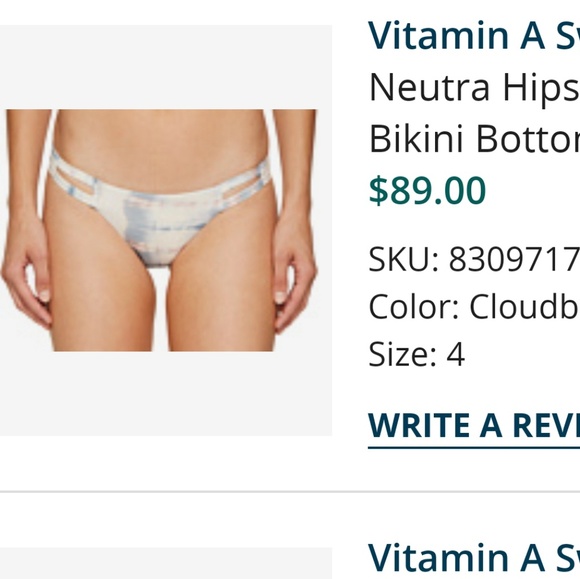Image resolution: width=580 pixels, height=579 pixels.
Task: Open the WRITE A REVIEW link
Action: tap(474, 425)
